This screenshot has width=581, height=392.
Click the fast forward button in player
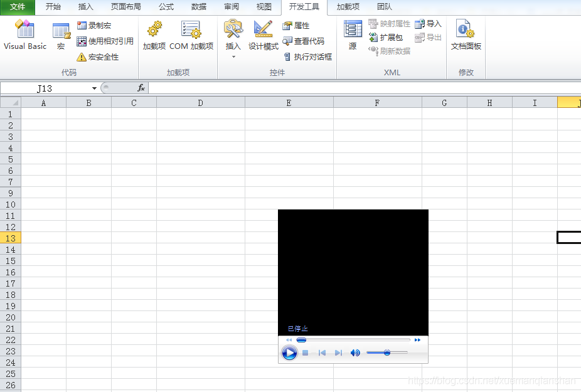tap(418, 340)
